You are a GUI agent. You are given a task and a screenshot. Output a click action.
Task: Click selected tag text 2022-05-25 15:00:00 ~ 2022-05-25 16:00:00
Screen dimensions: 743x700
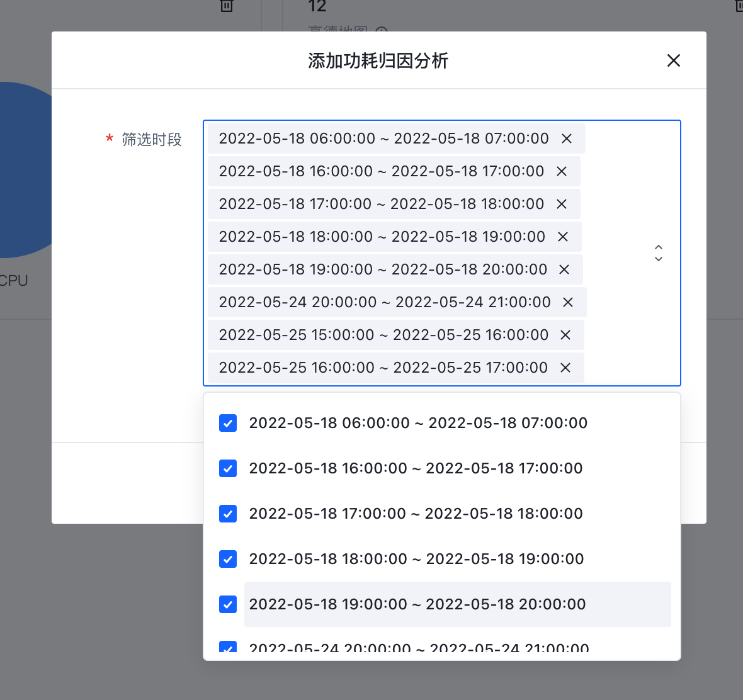click(383, 335)
